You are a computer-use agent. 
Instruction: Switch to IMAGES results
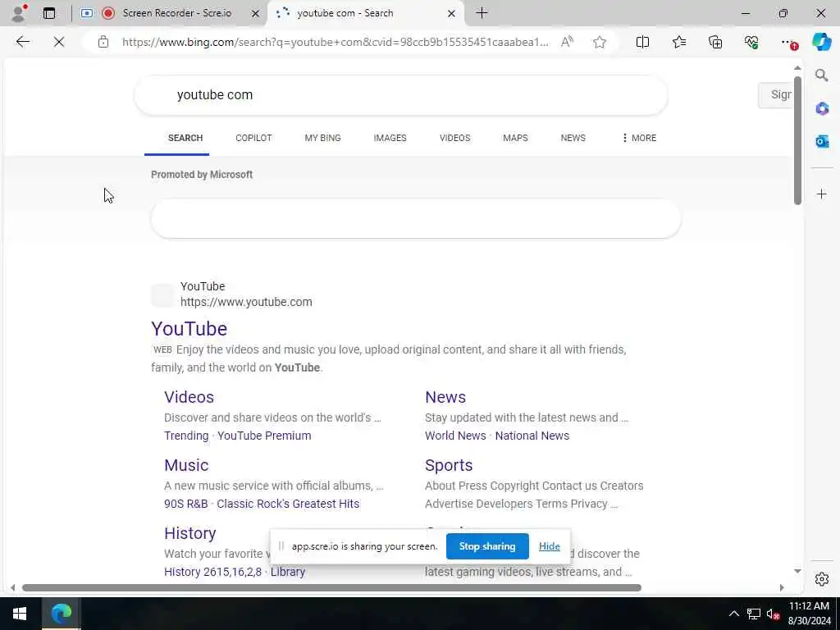[x=390, y=138]
